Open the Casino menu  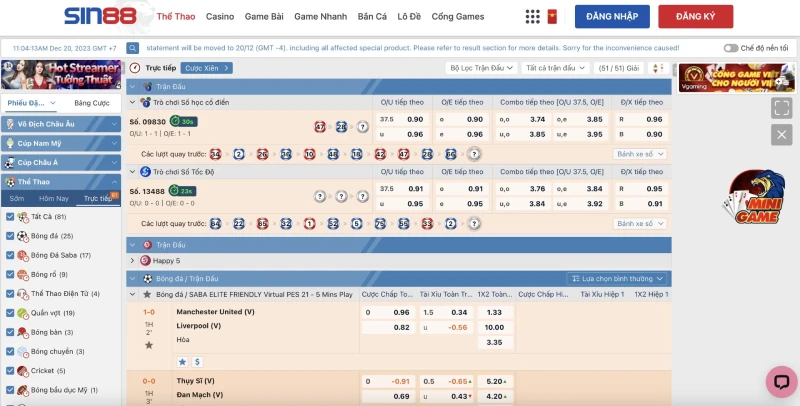220,16
